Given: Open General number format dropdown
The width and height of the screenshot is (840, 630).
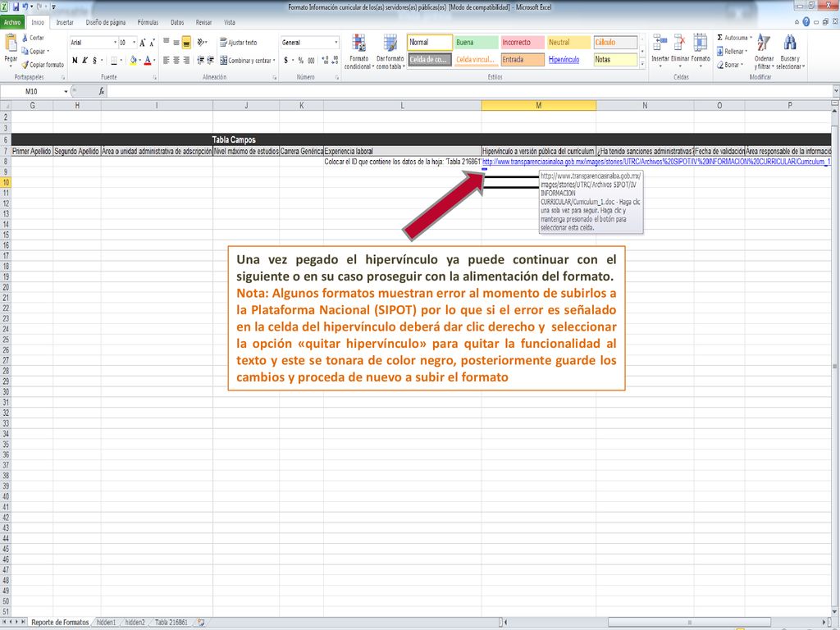Looking at the screenshot, I should pos(336,43).
